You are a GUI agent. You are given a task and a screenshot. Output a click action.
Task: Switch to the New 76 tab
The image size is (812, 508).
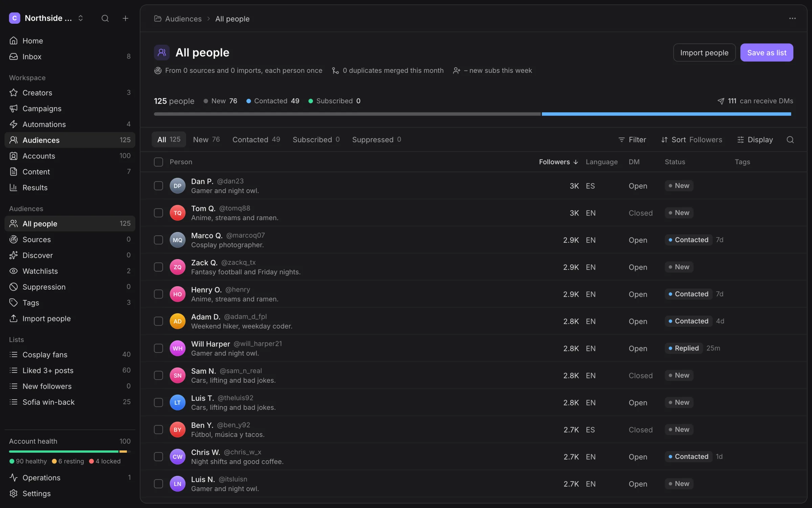pyautogui.click(x=206, y=140)
